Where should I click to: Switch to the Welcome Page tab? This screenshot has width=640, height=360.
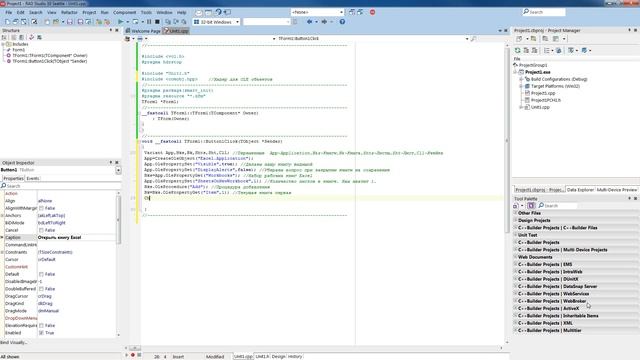(x=143, y=31)
